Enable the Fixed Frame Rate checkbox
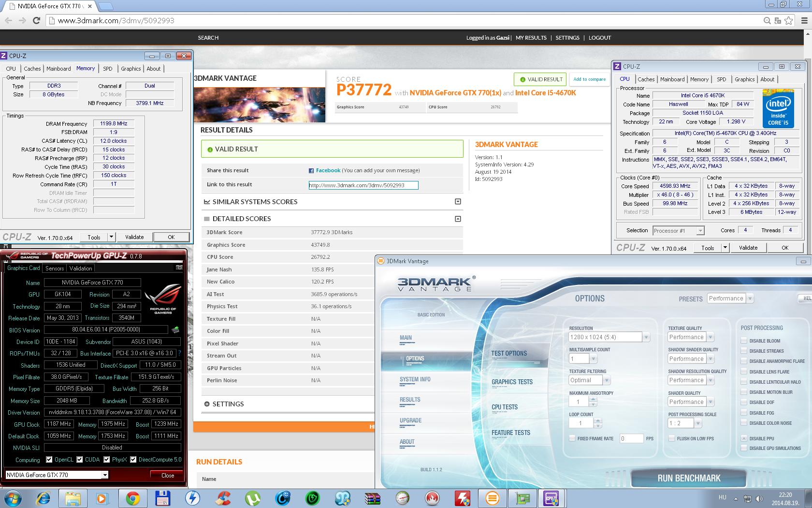The height and width of the screenshot is (508, 812). pyautogui.click(x=572, y=438)
